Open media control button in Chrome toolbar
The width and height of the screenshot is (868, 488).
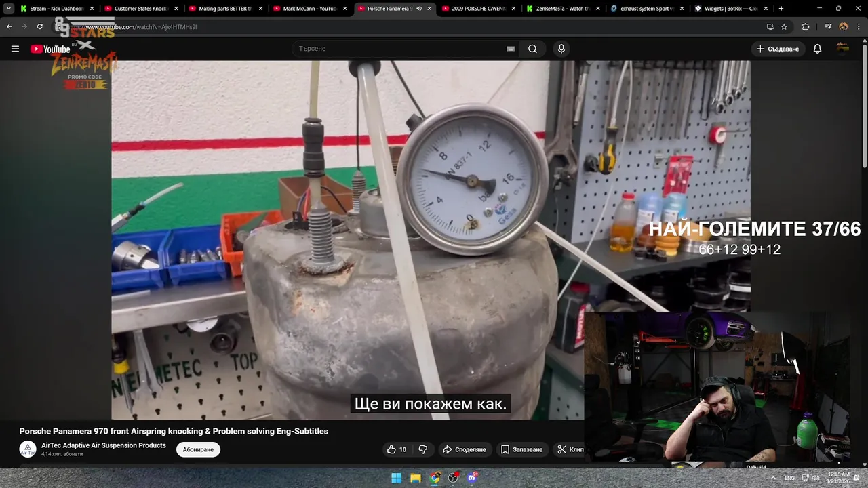click(x=828, y=26)
